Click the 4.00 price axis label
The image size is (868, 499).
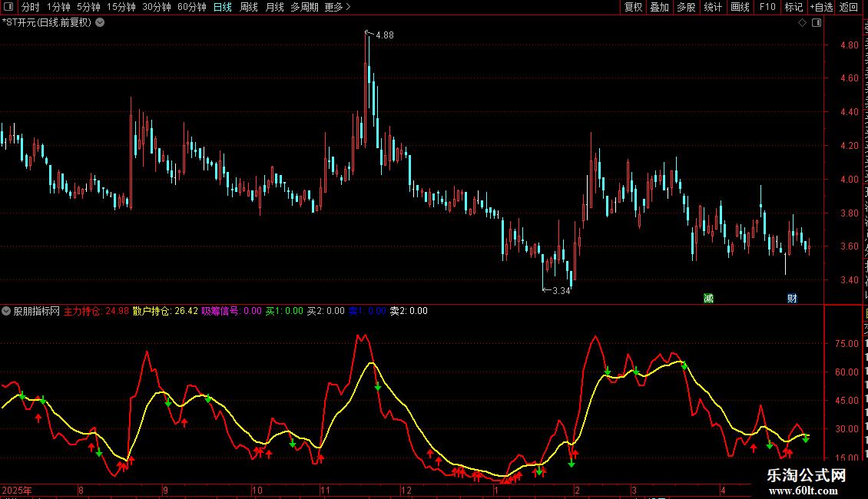point(849,179)
